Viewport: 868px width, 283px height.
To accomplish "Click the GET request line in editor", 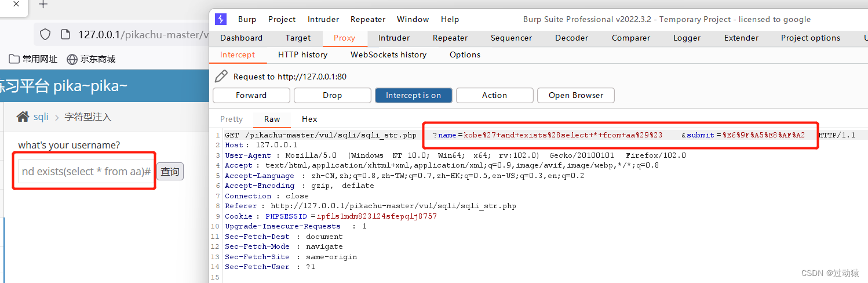I will (x=540, y=135).
